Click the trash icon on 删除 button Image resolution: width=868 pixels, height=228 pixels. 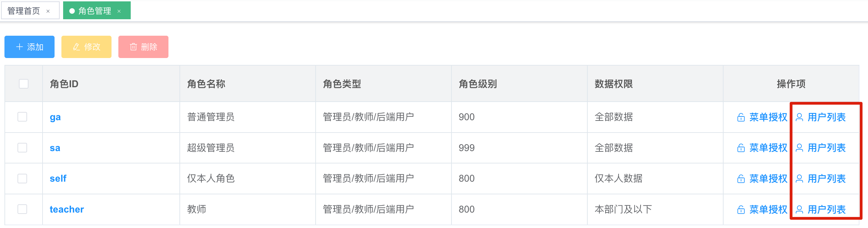(x=133, y=47)
